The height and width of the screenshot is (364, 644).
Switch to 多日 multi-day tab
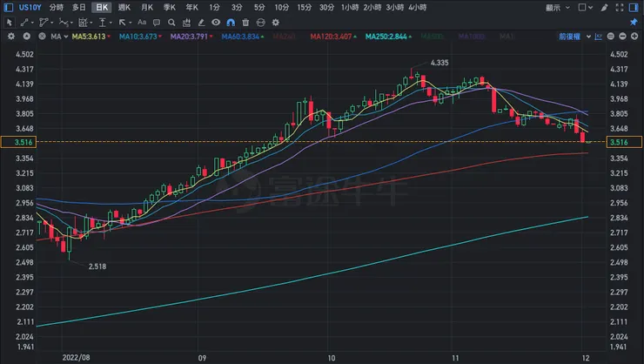79,7
